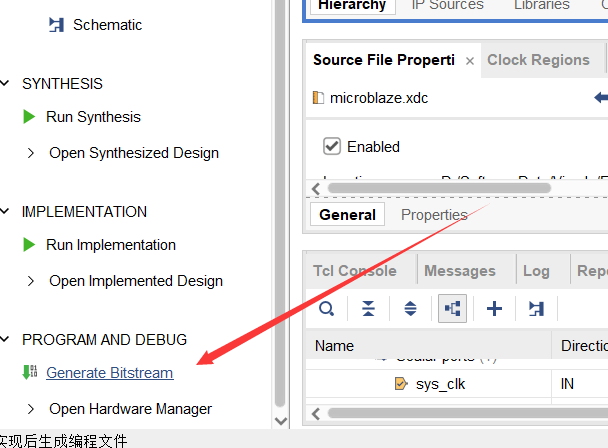608x448 pixels.
Task: Click the Collapse All icon
Action: click(x=368, y=309)
